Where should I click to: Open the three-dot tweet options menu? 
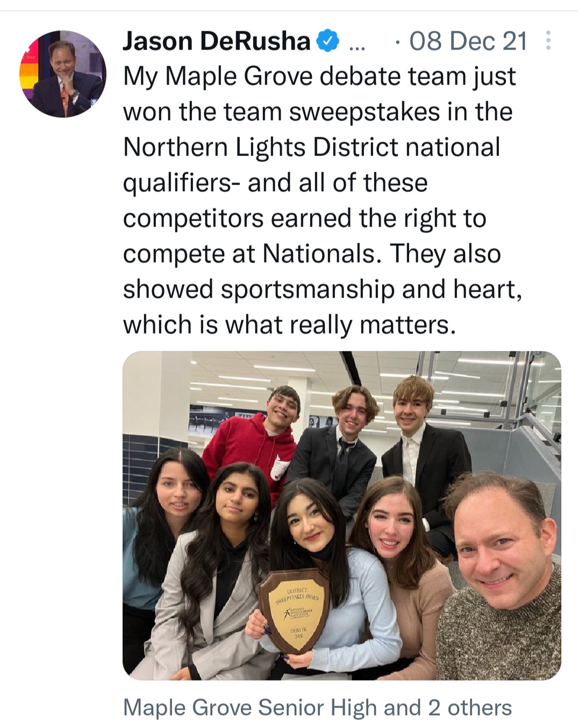coord(548,41)
